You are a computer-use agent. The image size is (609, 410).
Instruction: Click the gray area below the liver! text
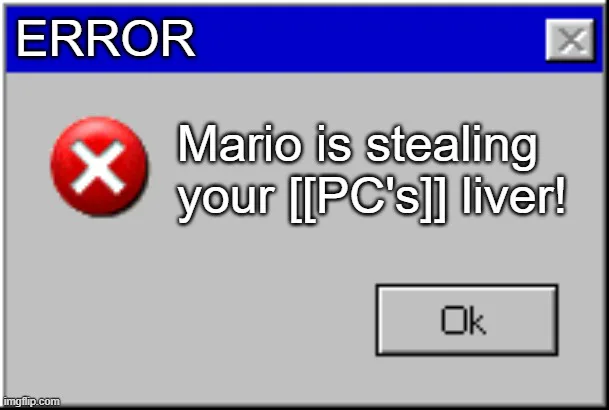tap(513, 248)
